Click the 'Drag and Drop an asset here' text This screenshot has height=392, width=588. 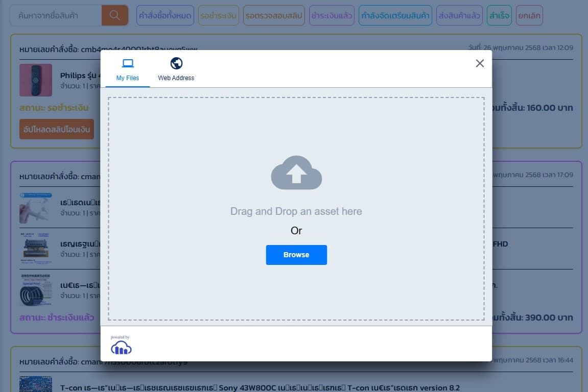pos(296,211)
